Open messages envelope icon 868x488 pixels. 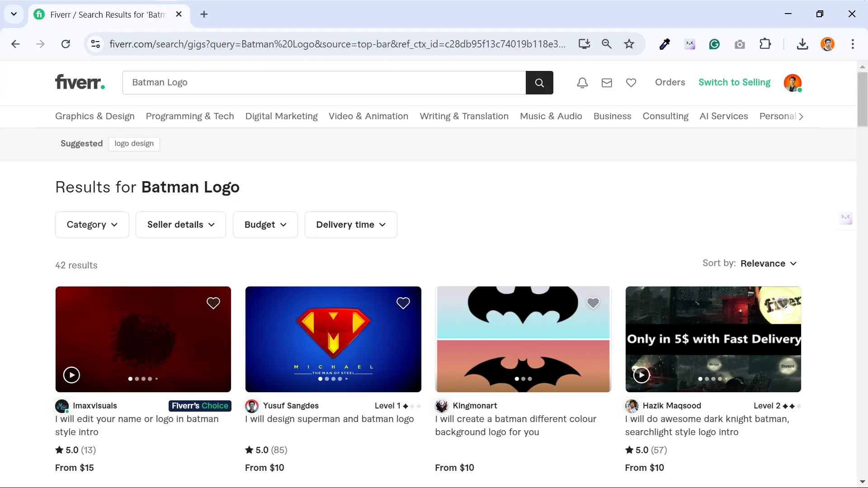click(607, 83)
